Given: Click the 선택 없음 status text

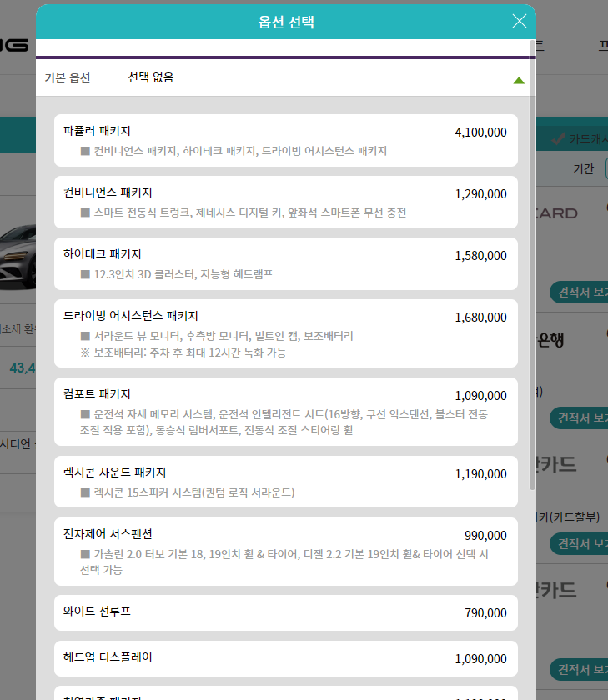Looking at the screenshot, I should pyautogui.click(x=151, y=77).
